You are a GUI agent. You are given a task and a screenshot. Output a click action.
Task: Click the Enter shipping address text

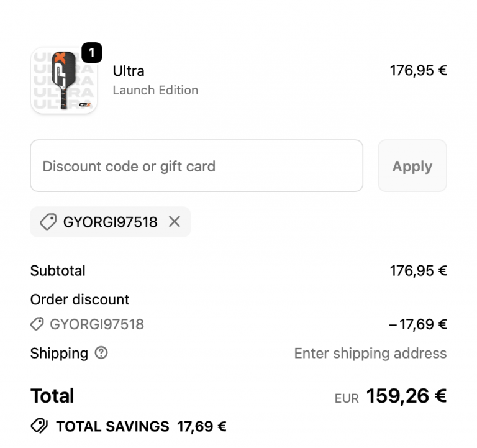[x=370, y=353]
